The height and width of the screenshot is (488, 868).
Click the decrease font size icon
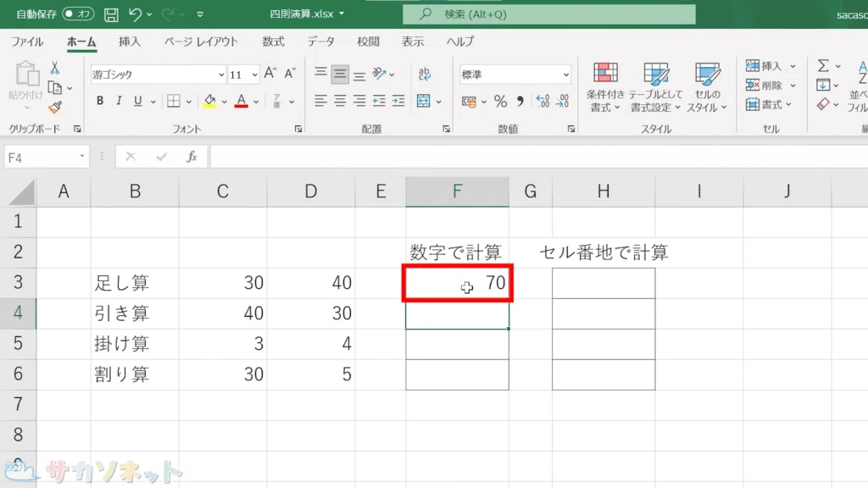click(x=290, y=73)
